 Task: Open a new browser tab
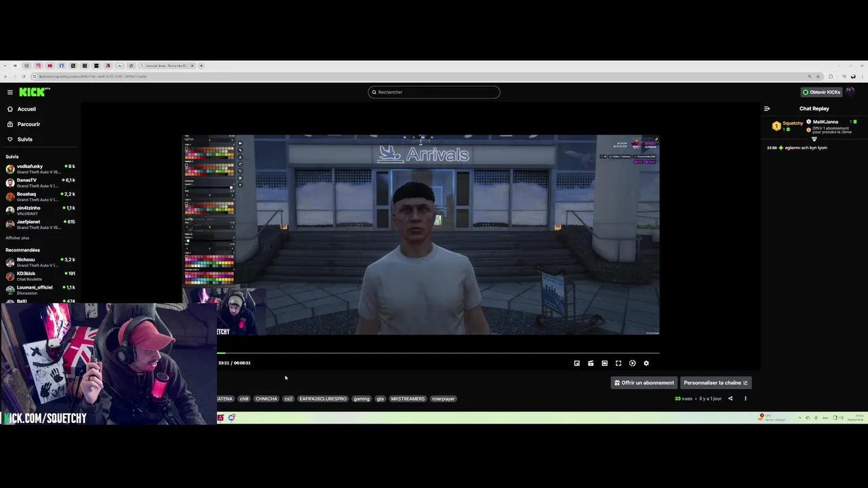click(x=201, y=66)
